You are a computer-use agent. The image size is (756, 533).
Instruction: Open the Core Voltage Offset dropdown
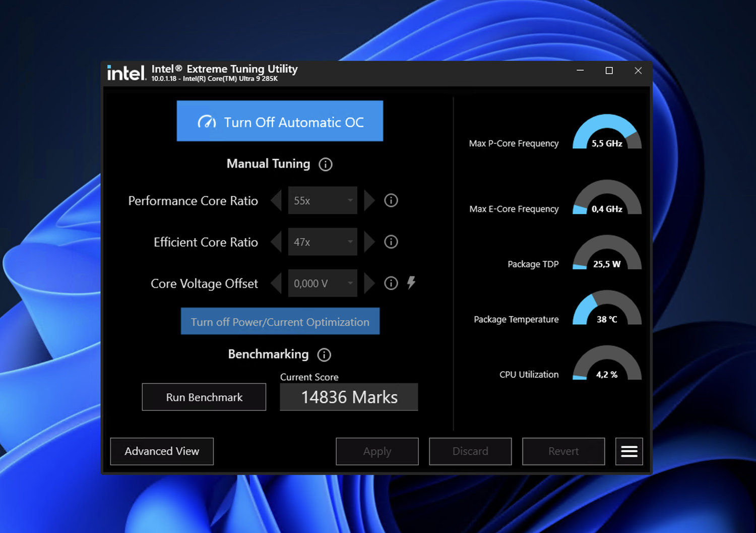pos(323,283)
